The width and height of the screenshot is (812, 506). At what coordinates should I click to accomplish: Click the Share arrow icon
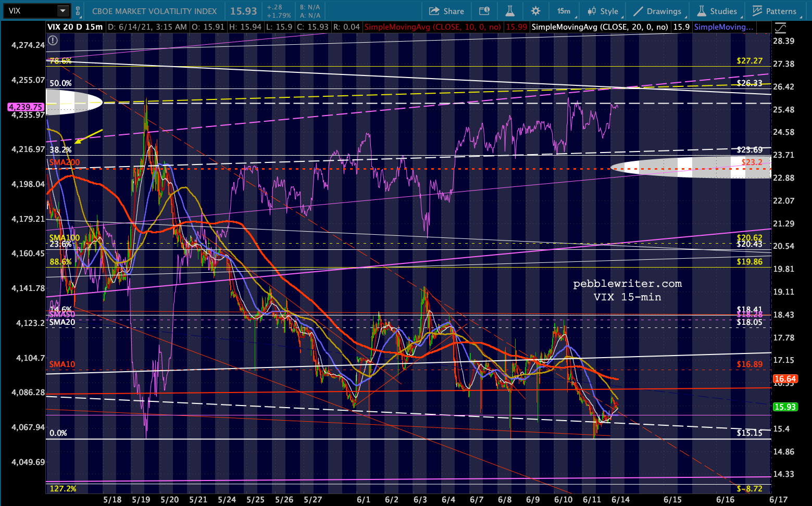click(x=434, y=11)
